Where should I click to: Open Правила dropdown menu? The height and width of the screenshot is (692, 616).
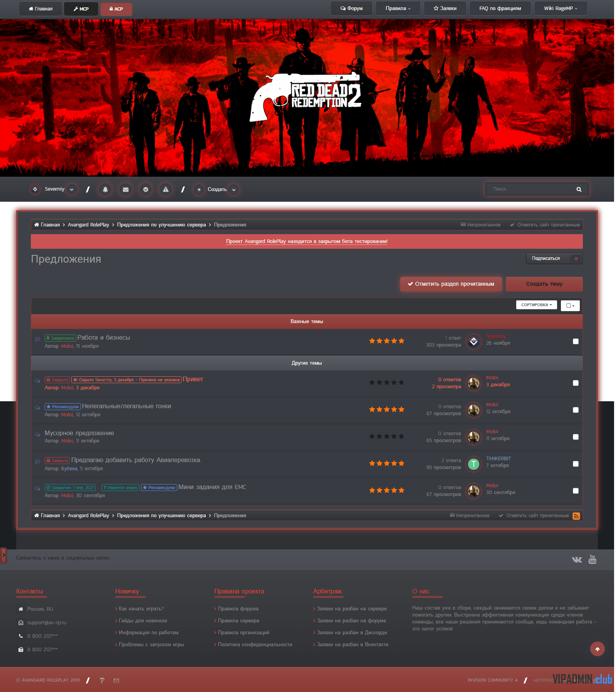398,8
